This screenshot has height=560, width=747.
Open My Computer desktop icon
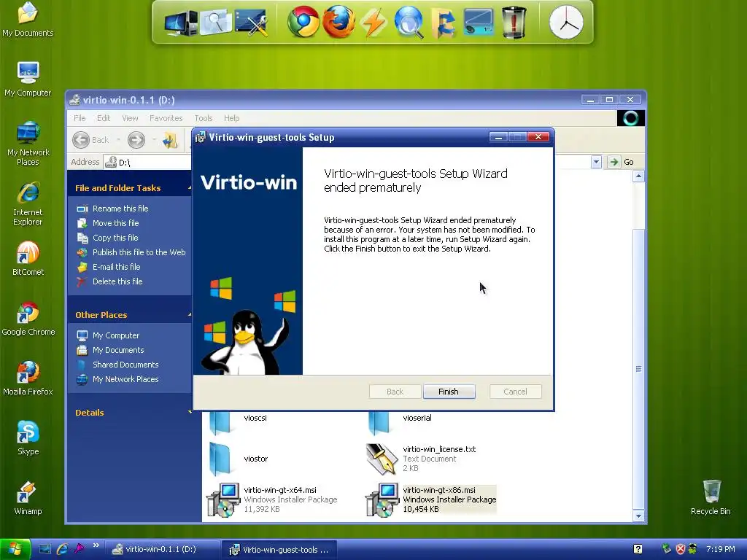(x=28, y=79)
